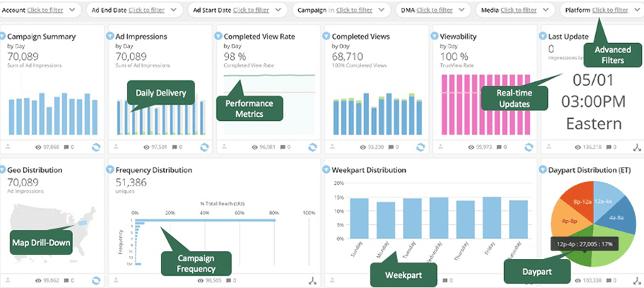
Task: Click refresh icon on Completed View Rate card
Action: coord(312,147)
